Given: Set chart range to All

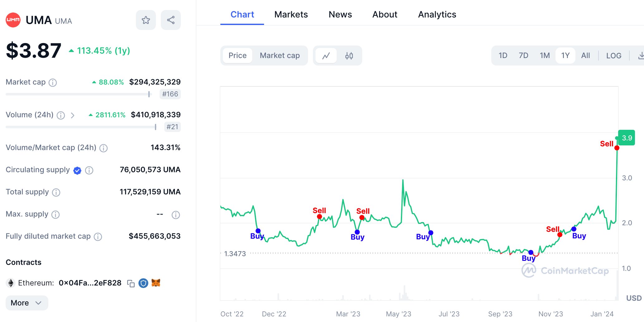Looking at the screenshot, I should click(585, 56).
